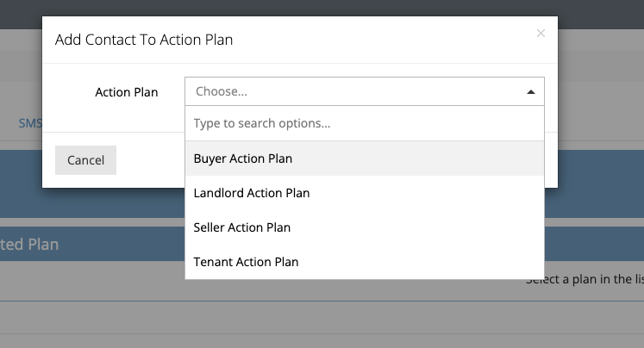Pick Seller Action Plan option
The height and width of the screenshot is (348, 644).
click(x=242, y=227)
